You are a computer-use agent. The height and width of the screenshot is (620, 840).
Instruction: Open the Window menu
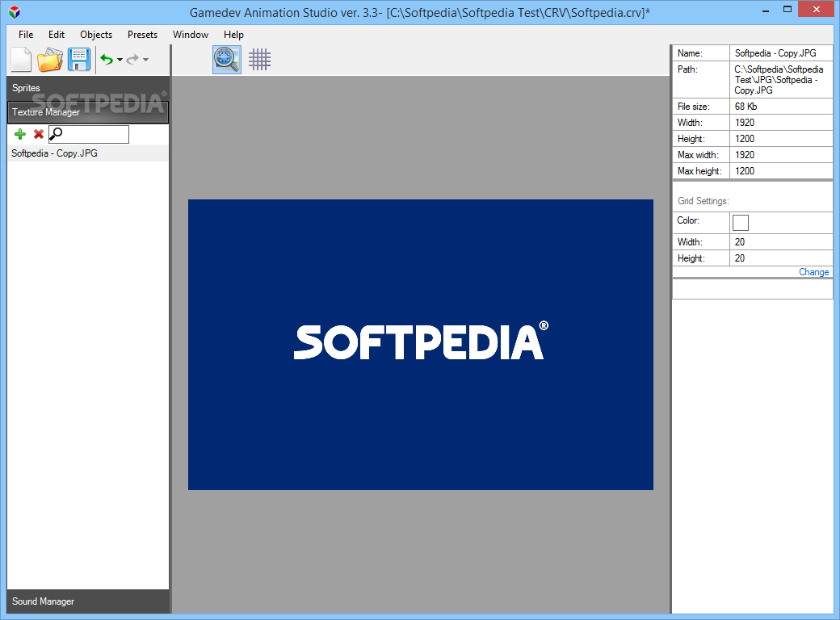pyautogui.click(x=190, y=34)
